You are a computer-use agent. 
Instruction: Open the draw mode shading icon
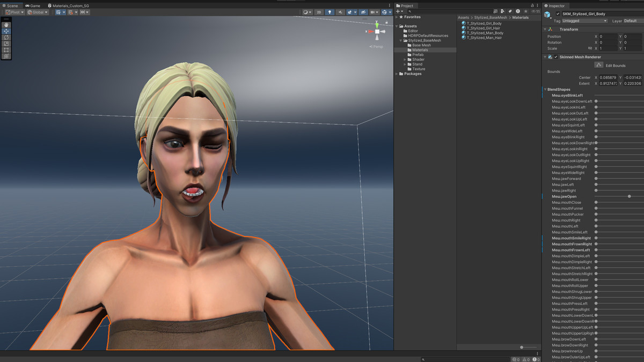pyautogui.click(x=306, y=12)
